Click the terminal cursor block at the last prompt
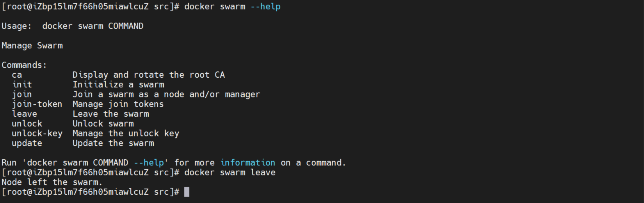 point(187,192)
